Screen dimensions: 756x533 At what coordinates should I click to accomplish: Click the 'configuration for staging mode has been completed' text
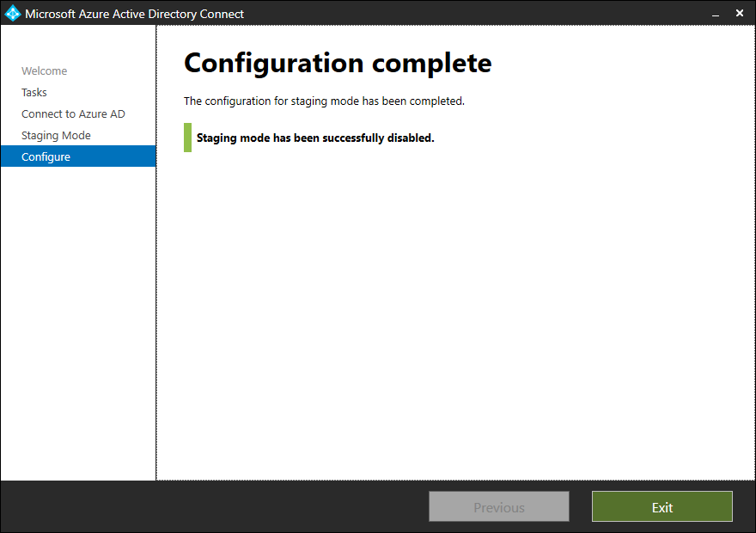tap(324, 101)
